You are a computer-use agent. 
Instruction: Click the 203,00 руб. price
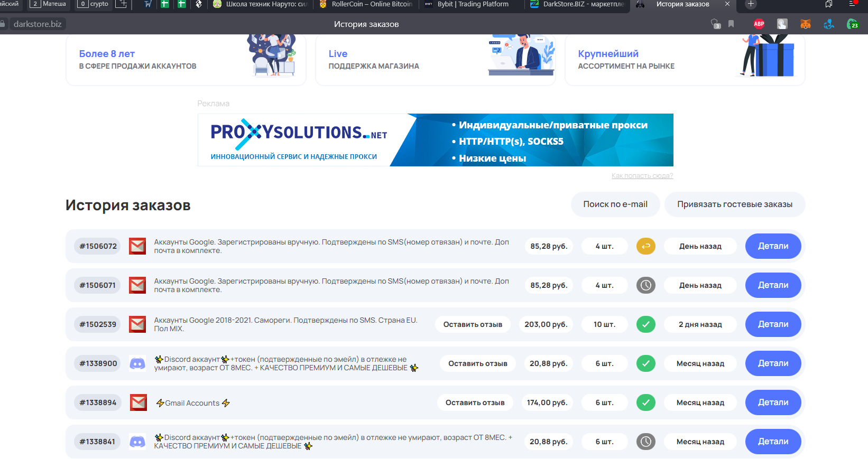point(546,324)
